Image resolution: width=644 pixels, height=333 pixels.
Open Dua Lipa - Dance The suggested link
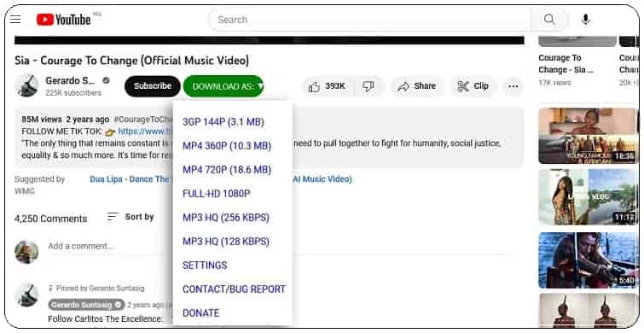[x=130, y=179]
